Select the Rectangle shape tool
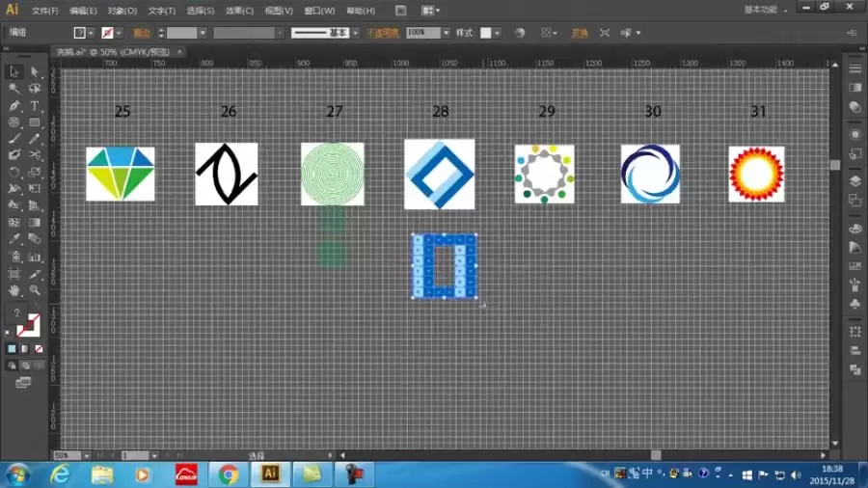The height and width of the screenshot is (488, 868). [35, 122]
